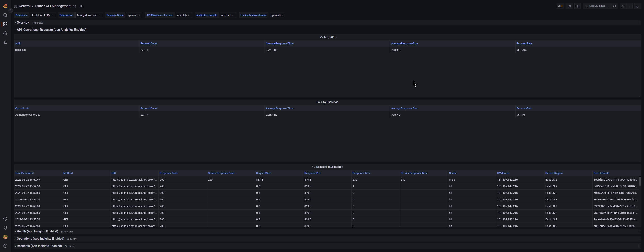Refresh the dashboard with circular arrows

click(x=623, y=6)
